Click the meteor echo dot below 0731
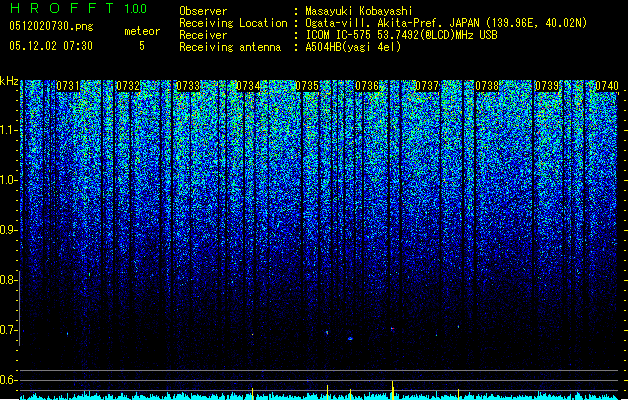Image resolution: width=629 pixels, height=400 pixels. tap(67, 333)
